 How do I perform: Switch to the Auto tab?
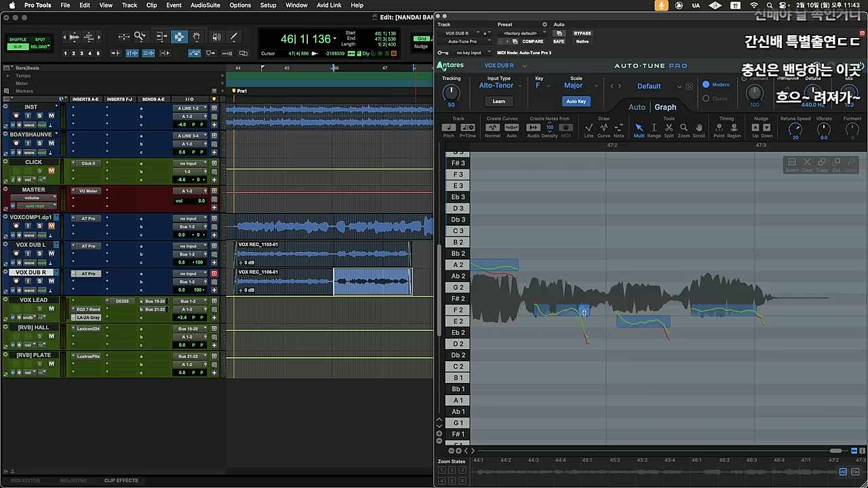pos(637,107)
